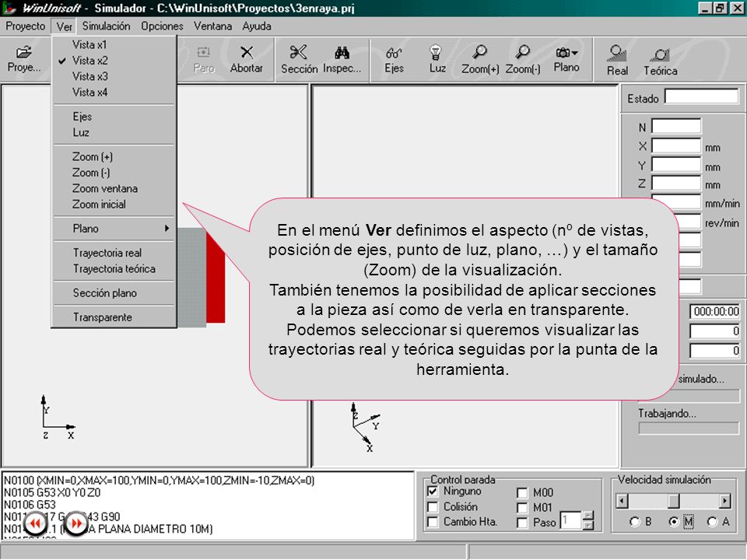Select code line N0100 (XMIN=0...
The width and height of the screenshot is (747, 560).
159,480
